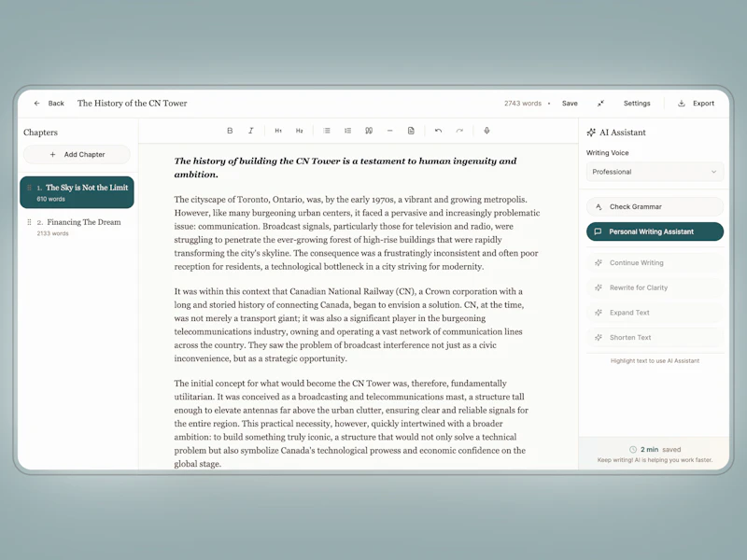Click the AI Assistant sparkle icon
This screenshot has width=747, height=560.
click(x=591, y=133)
